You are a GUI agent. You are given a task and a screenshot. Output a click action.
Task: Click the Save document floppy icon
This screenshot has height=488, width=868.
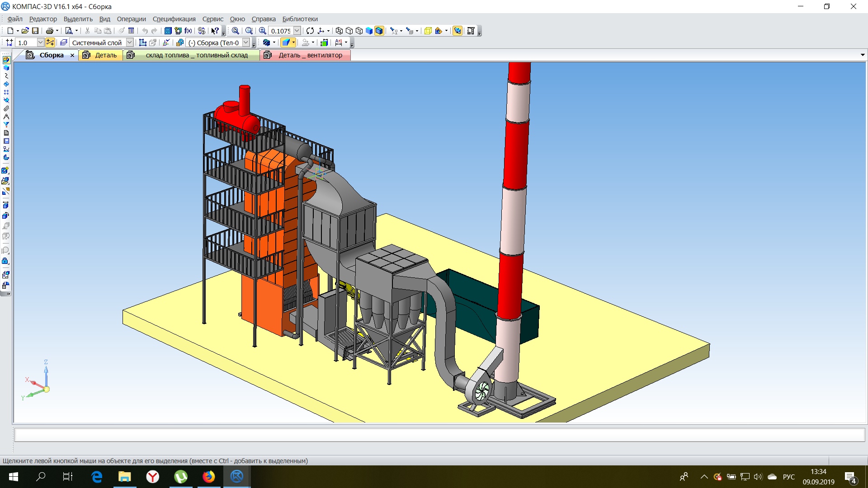click(35, 31)
